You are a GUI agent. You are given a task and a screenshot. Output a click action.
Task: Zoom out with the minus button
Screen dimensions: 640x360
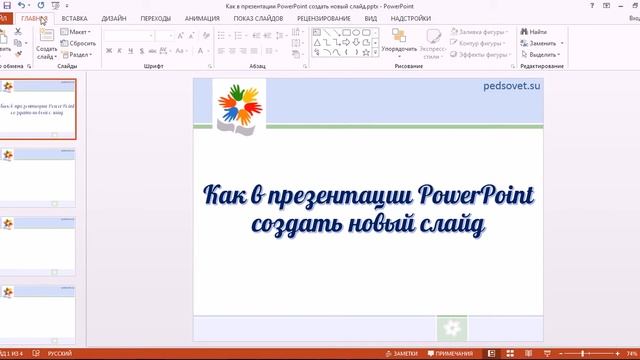click(x=561, y=353)
